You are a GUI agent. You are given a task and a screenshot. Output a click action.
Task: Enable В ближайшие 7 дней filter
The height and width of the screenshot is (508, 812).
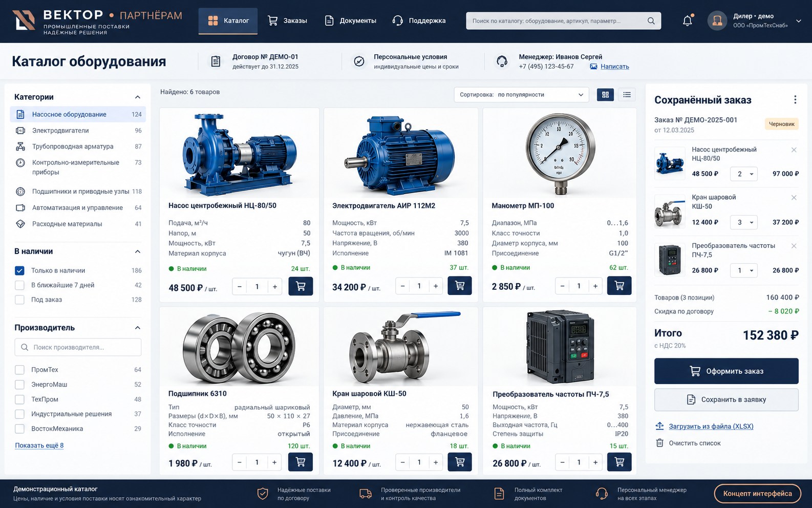pos(19,285)
